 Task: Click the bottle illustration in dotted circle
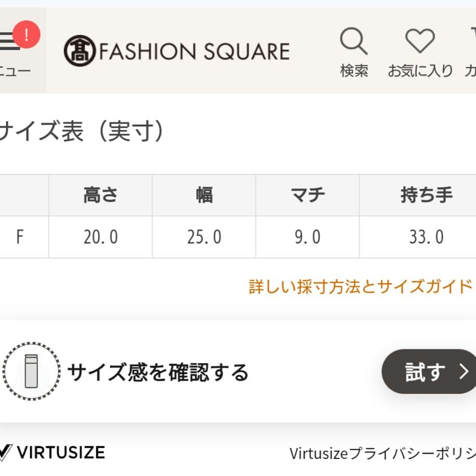32,371
